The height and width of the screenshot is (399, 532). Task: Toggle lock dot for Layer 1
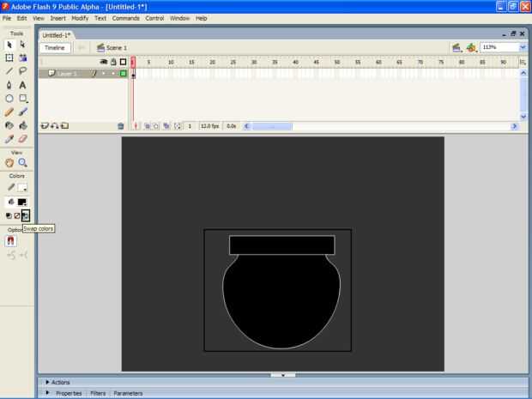[113, 73]
